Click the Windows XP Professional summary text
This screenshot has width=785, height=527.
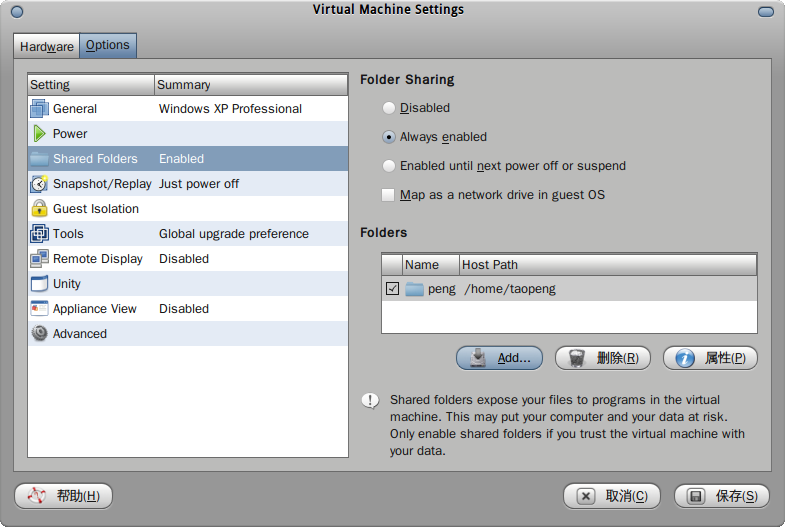pos(230,109)
